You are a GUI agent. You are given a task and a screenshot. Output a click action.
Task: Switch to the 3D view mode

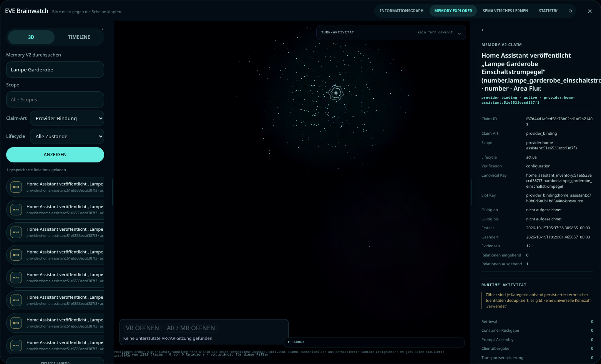click(31, 37)
